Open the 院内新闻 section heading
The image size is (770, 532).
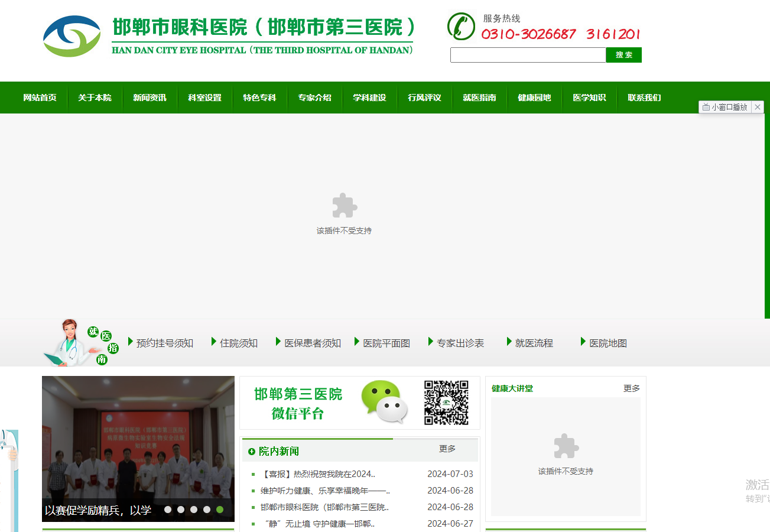[x=279, y=451]
